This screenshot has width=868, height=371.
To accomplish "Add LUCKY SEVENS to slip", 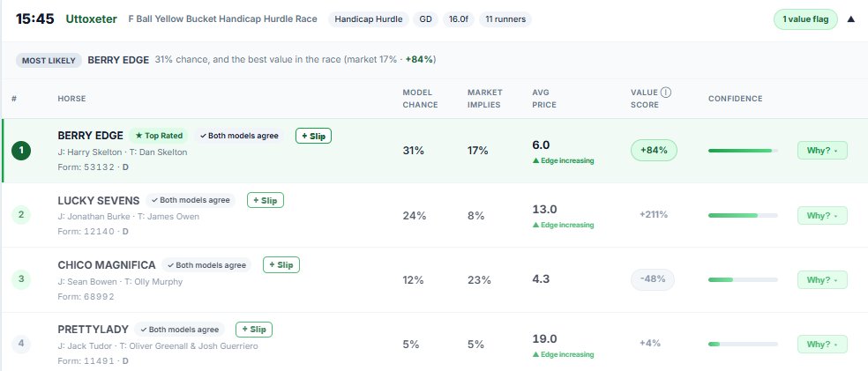I will point(266,200).
